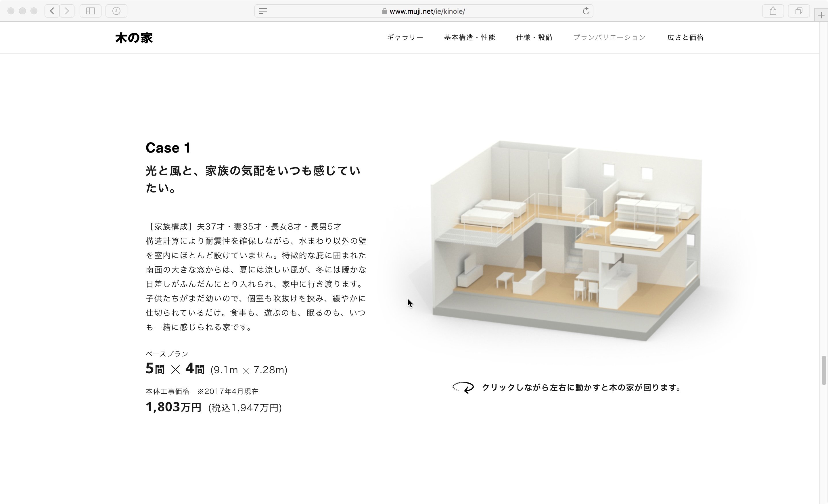Open the Share menu
Viewport: 828px width, 504px height.
coord(773,11)
